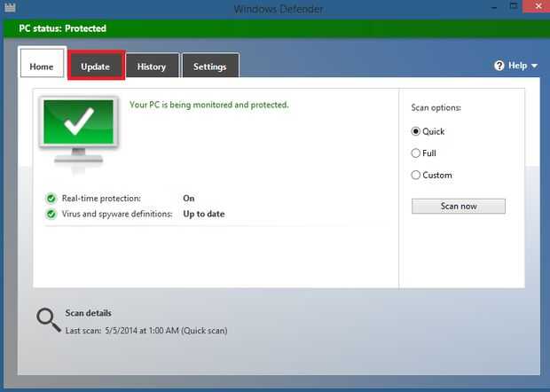Open the Settings tab
The height and width of the screenshot is (392, 550).
tap(210, 66)
